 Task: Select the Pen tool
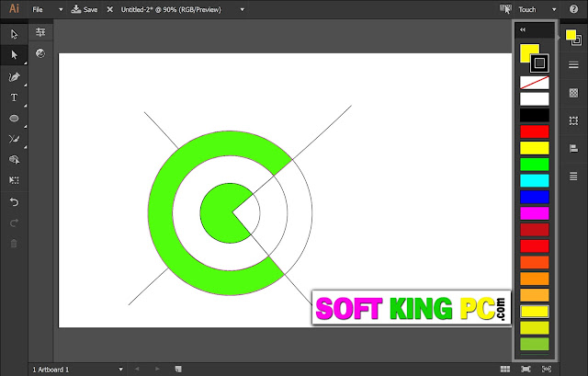tap(14, 77)
